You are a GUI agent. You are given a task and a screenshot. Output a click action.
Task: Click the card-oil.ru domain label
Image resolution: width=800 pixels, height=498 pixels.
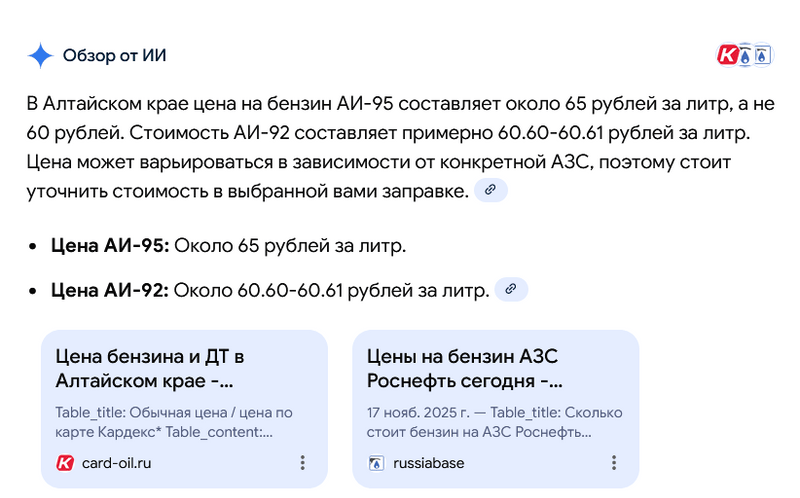(116, 463)
